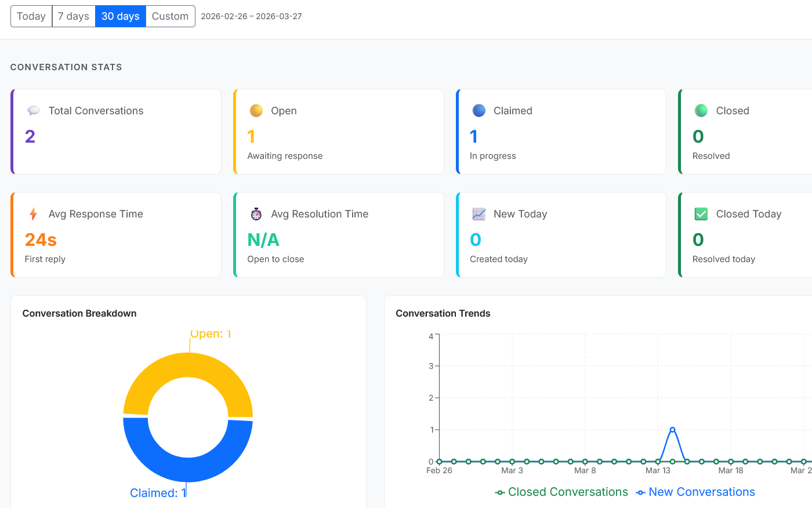Click the date range text 2026-02-26 – 2026-03-27

[251, 16]
